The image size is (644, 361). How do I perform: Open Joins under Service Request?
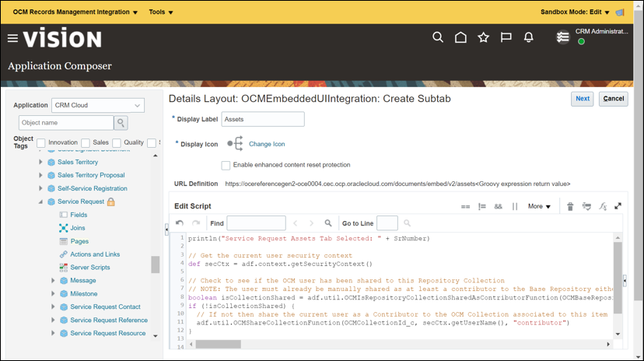click(78, 228)
